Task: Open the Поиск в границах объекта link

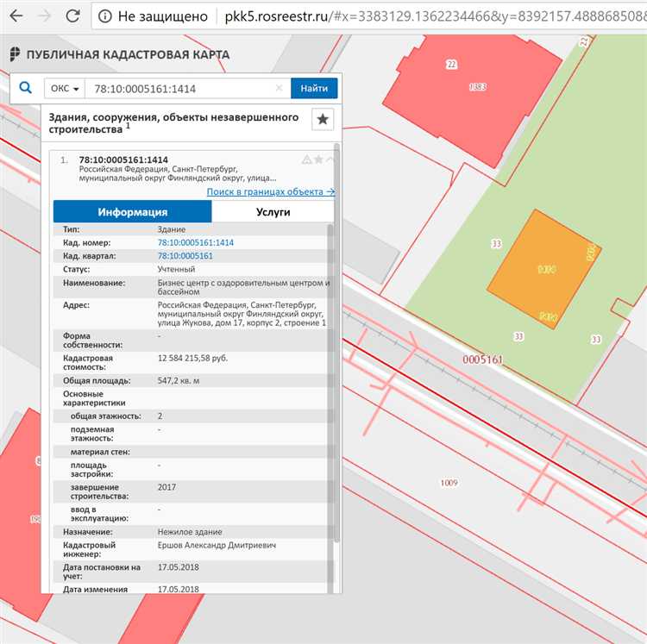Action: [270, 191]
